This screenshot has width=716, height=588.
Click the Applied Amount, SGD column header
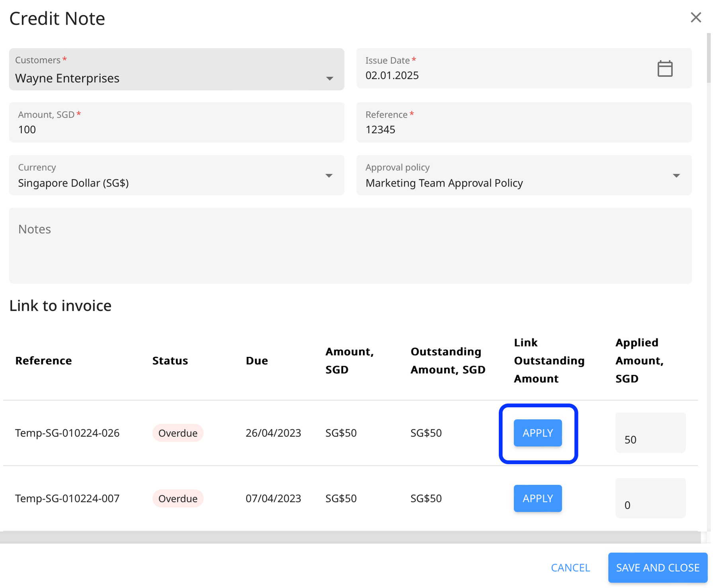coord(639,360)
